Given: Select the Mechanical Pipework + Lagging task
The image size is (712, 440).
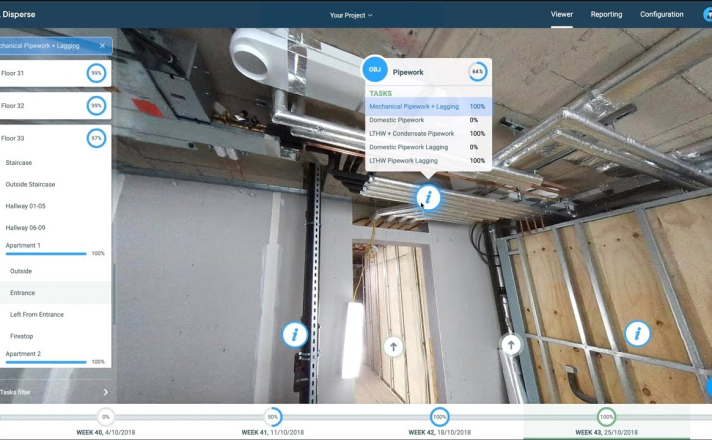Looking at the screenshot, I should tap(428, 106).
